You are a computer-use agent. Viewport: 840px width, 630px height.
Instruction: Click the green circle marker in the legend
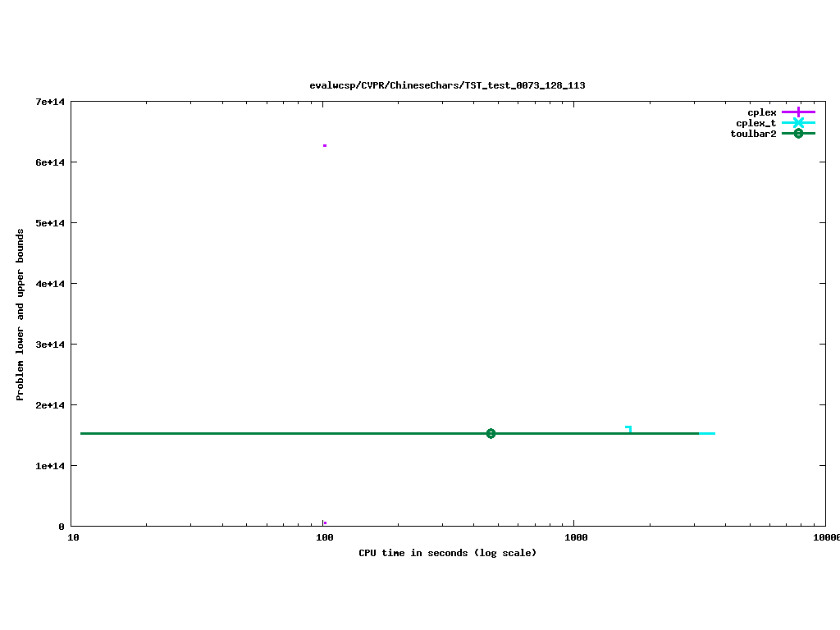[798, 134]
